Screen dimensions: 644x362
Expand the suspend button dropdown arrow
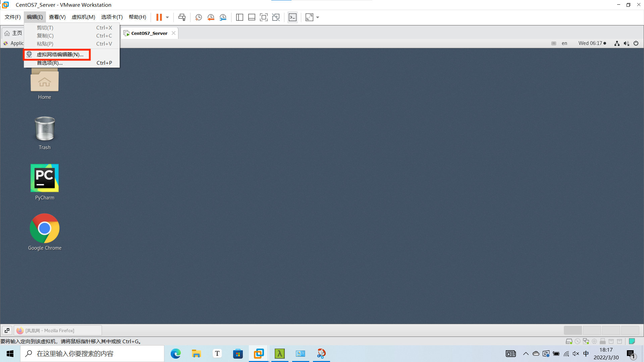coord(167,17)
